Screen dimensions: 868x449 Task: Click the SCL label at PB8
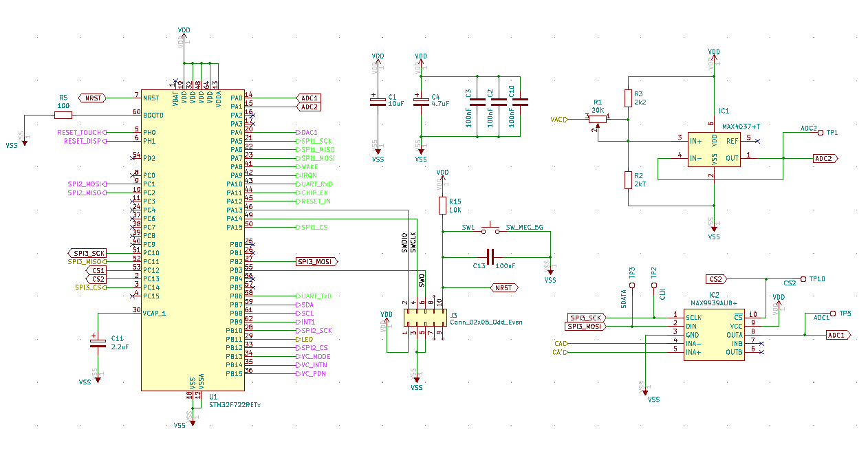click(x=305, y=313)
